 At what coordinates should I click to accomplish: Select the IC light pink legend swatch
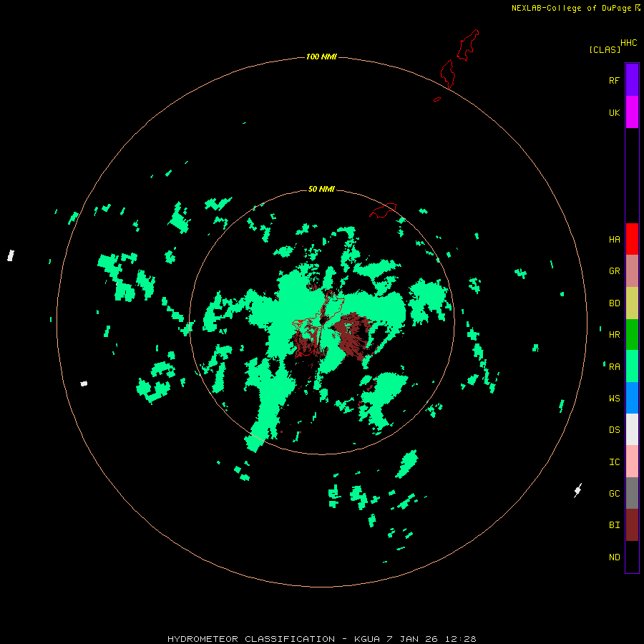[632, 462]
